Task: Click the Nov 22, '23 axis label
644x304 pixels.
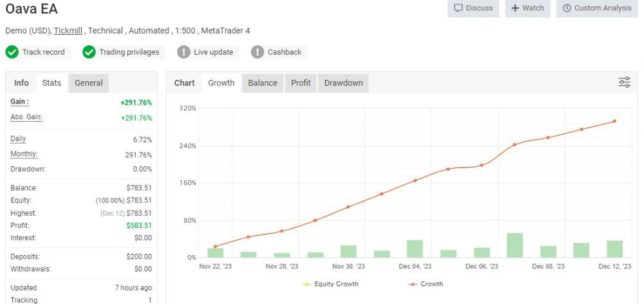Action: [x=215, y=266]
